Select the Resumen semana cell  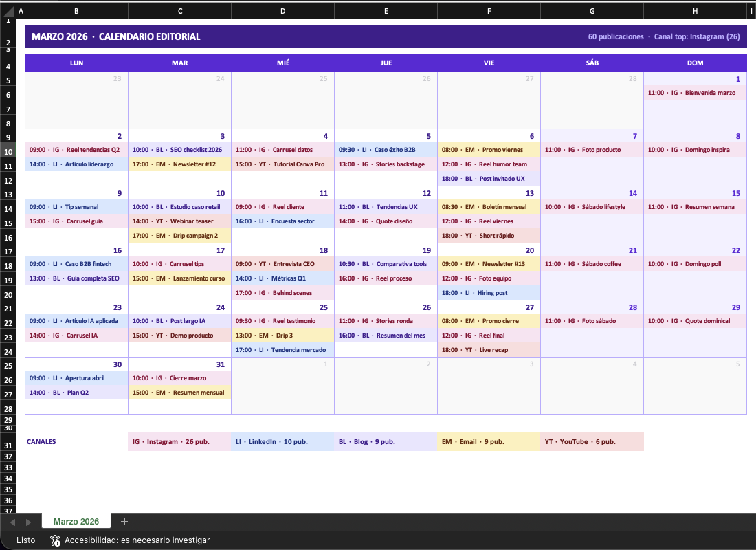pos(696,206)
